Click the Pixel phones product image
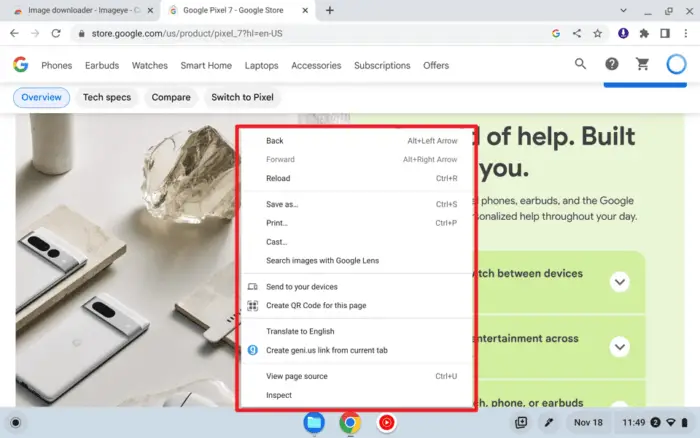The image size is (700, 438). pos(126,260)
